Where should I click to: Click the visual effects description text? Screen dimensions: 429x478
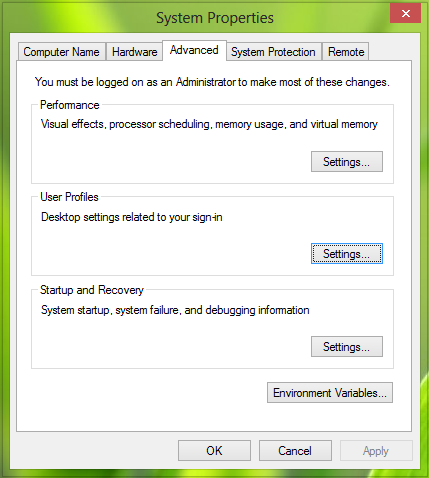tap(209, 124)
